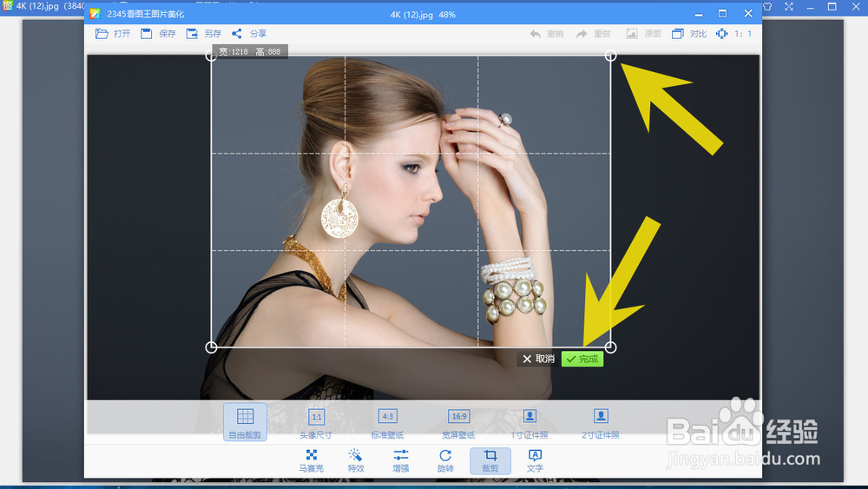Select 2寸证件照 crop preset
Image resolution: width=868 pixels, height=489 pixels.
click(601, 422)
